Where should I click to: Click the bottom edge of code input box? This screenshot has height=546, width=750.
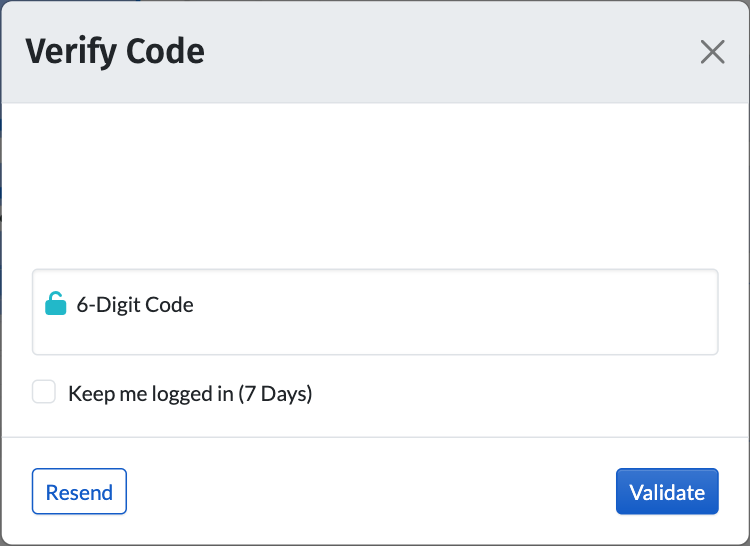(375, 353)
